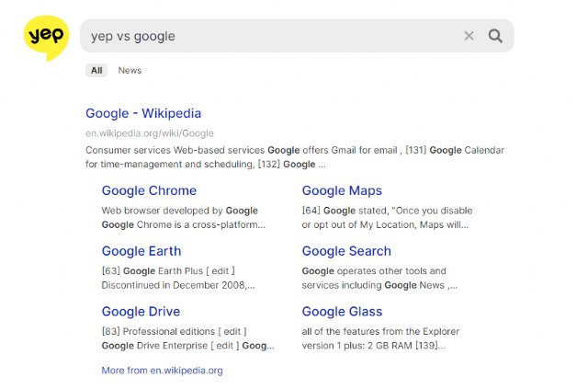Image resolution: width=588 pixels, height=389 pixels.
Task: Select the All results tab
Action: click(x=96, y=70)
